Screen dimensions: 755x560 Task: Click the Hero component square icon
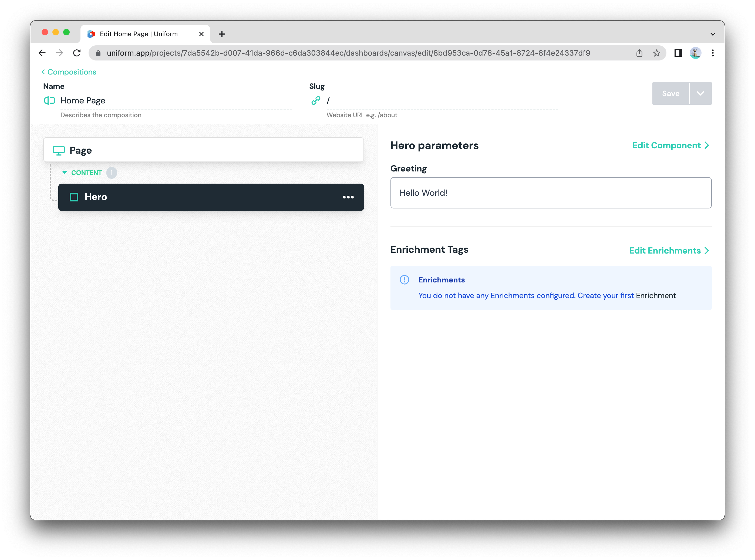point(74,197)
